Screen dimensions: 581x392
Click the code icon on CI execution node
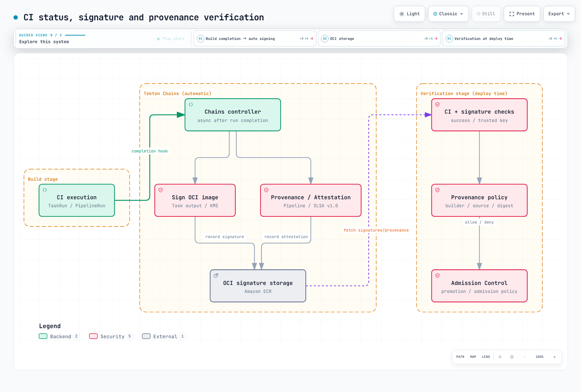45,190
